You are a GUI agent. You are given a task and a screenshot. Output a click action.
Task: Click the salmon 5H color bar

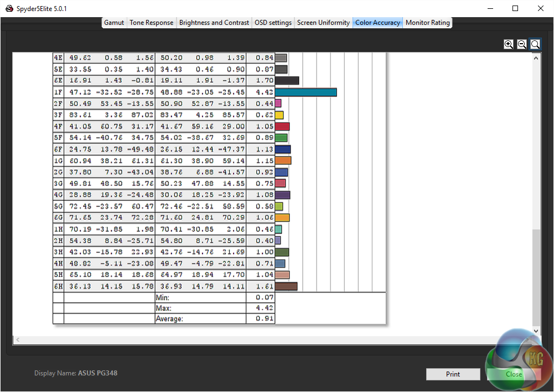(282, 274)
